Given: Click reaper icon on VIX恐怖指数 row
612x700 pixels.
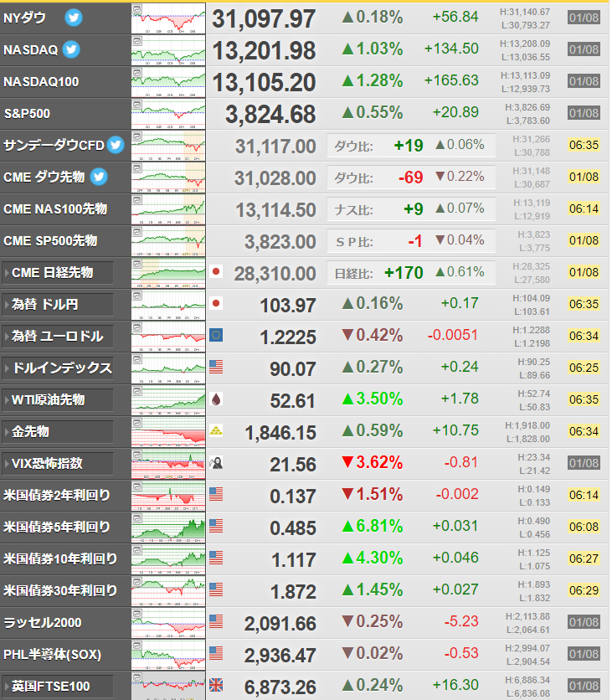Looking at the screenshot, I should [x=216, y=463].
